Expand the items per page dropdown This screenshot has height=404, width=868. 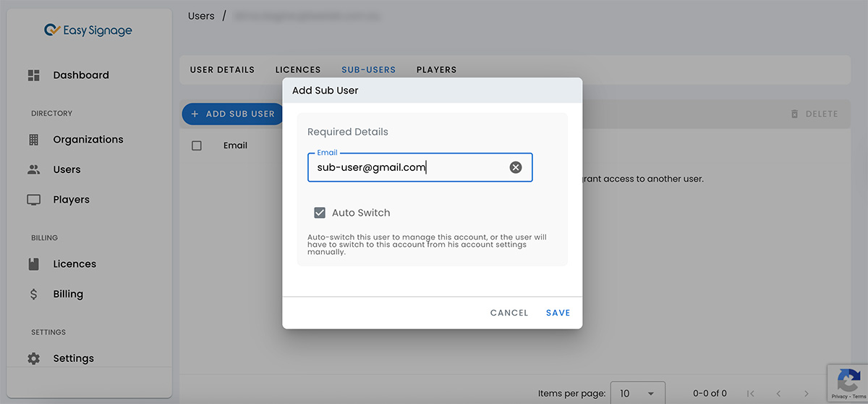(637, 393)
